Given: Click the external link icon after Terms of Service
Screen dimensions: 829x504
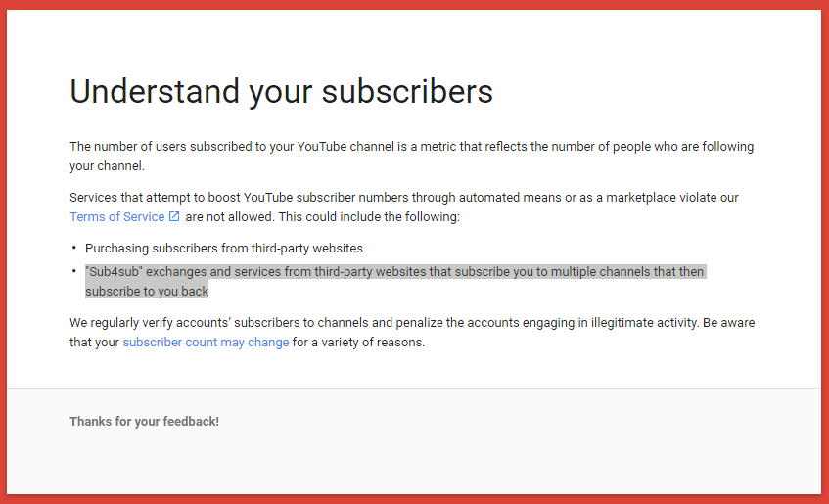Looking at the screenshot, I should click(x=174, y=216).
